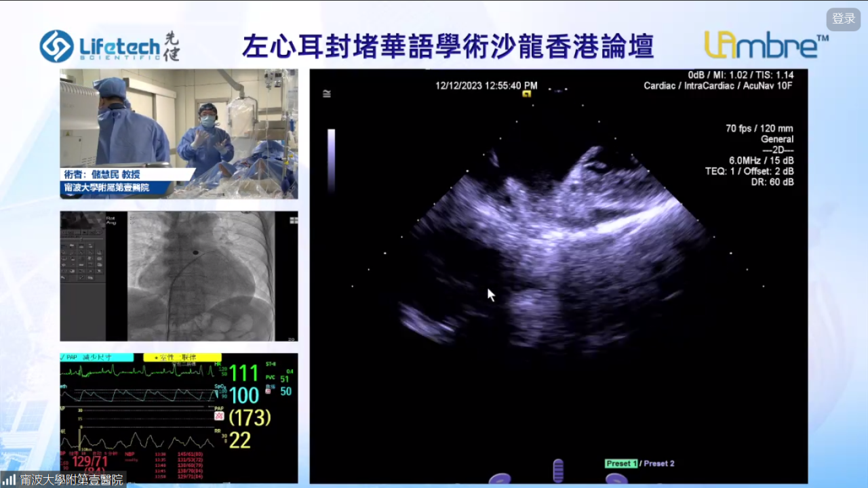868x488 pixels.
Task: Click the Lifetech Scientific logo
Action: (109, 46)
